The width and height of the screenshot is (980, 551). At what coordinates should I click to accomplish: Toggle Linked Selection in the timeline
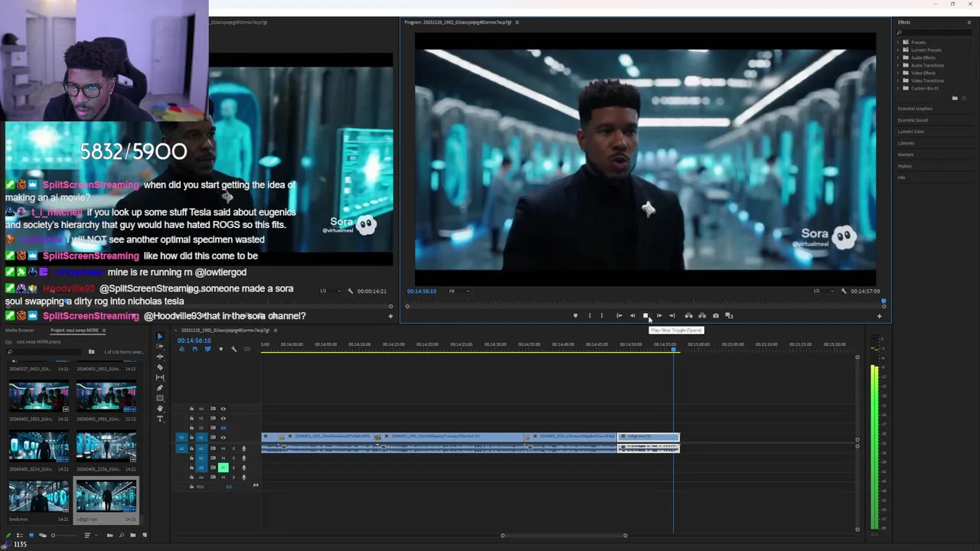click(208, 349)
